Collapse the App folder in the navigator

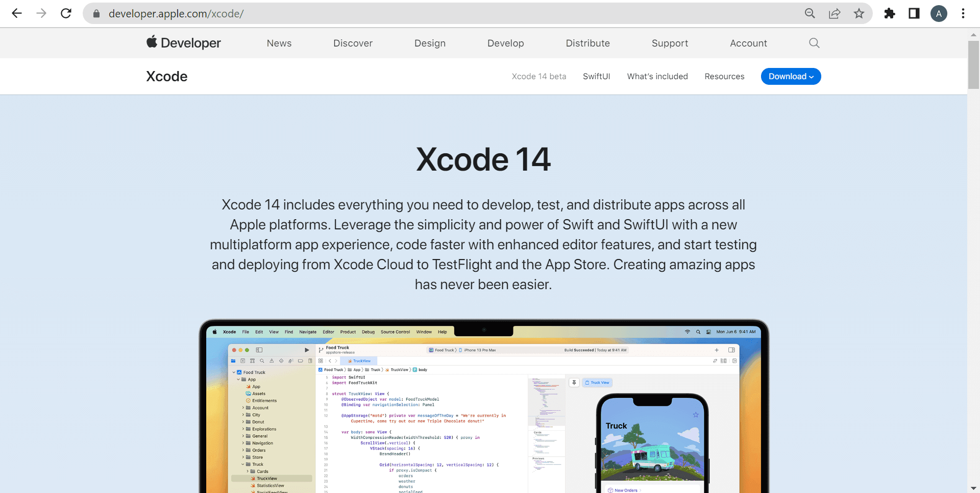click(238, 380)
